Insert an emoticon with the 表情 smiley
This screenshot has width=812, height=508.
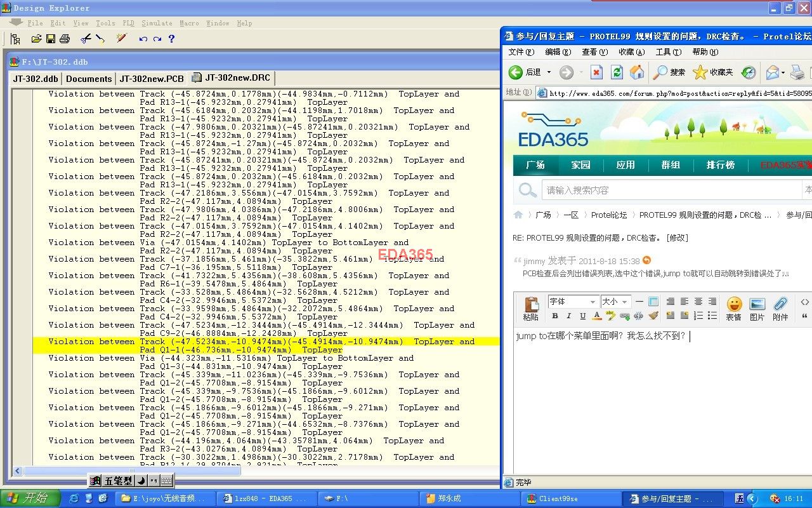coord(734,309)
